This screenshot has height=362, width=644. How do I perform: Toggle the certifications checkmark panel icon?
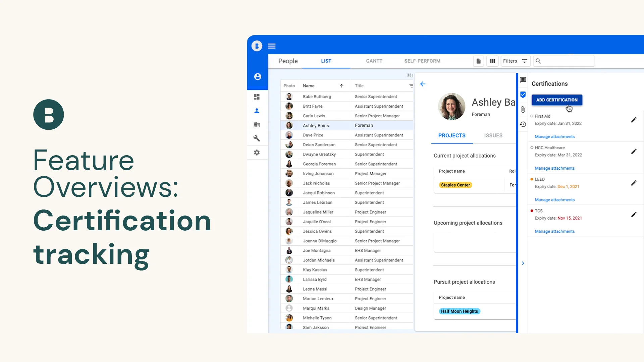[x=523, y=95]
